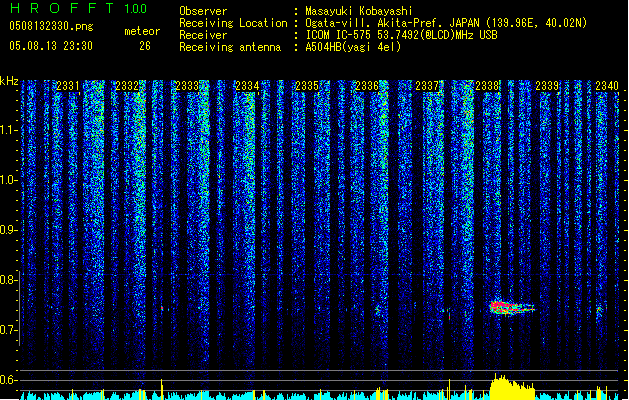Click the date stamp 05.08.13 23:30
Screen dimensions: 629x400
(51, 46)
